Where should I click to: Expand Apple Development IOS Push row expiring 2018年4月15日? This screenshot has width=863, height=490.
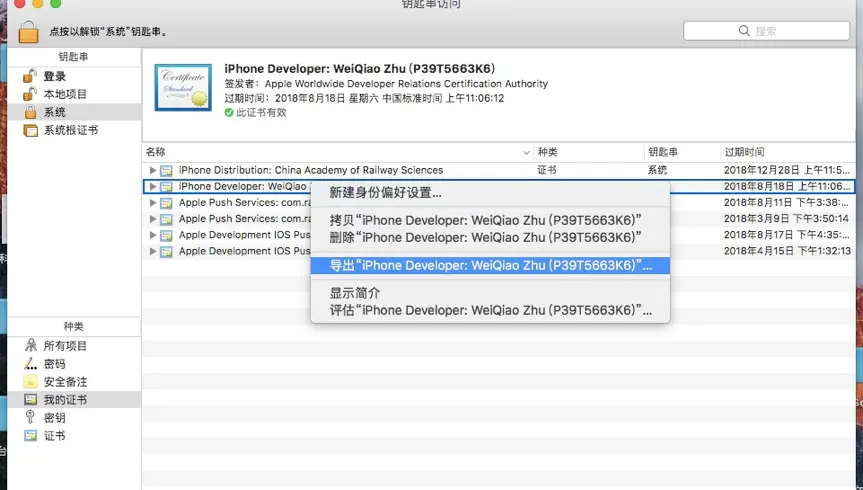[x=152, y=251]
